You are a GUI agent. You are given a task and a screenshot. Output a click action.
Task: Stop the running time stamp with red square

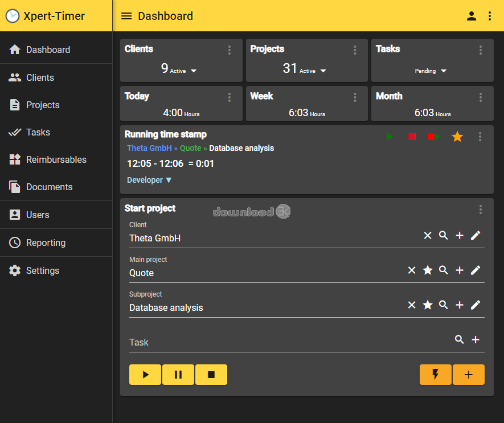[412, 137]
